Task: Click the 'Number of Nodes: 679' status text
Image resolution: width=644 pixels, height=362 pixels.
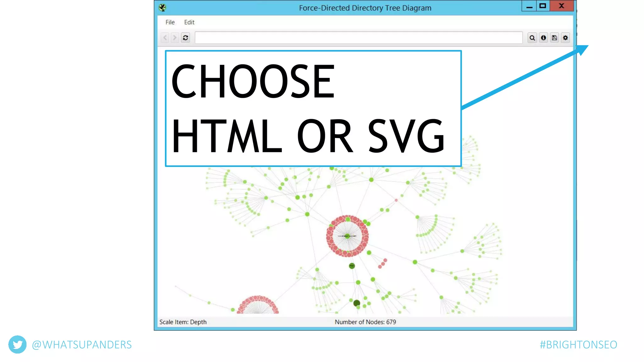Action: click(x=365, y=322)
